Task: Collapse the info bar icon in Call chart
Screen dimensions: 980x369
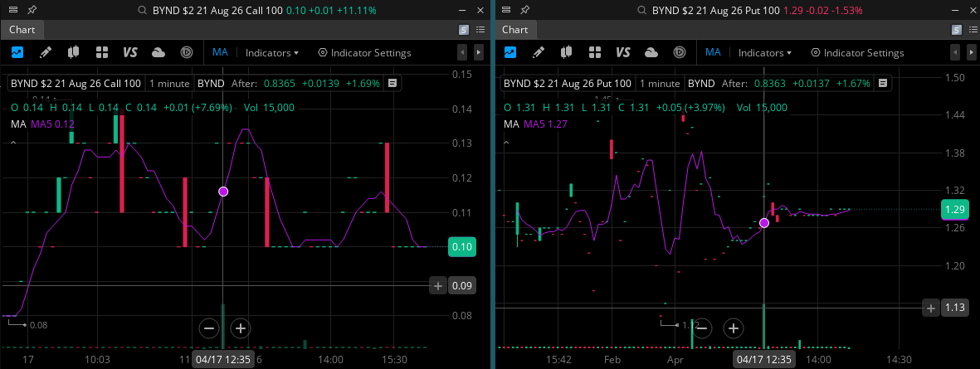Action: [x=392, y=83]
